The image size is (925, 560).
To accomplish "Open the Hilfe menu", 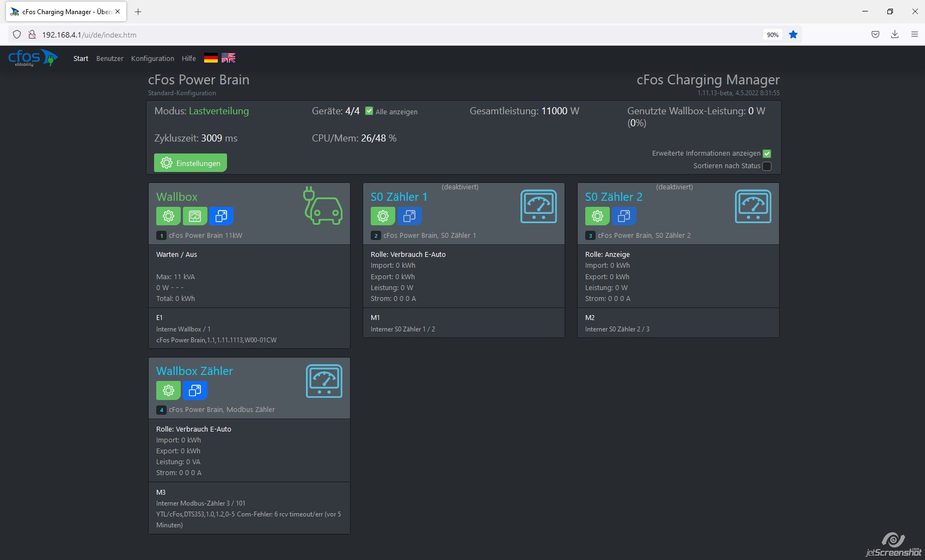I will tap(189, 58).
